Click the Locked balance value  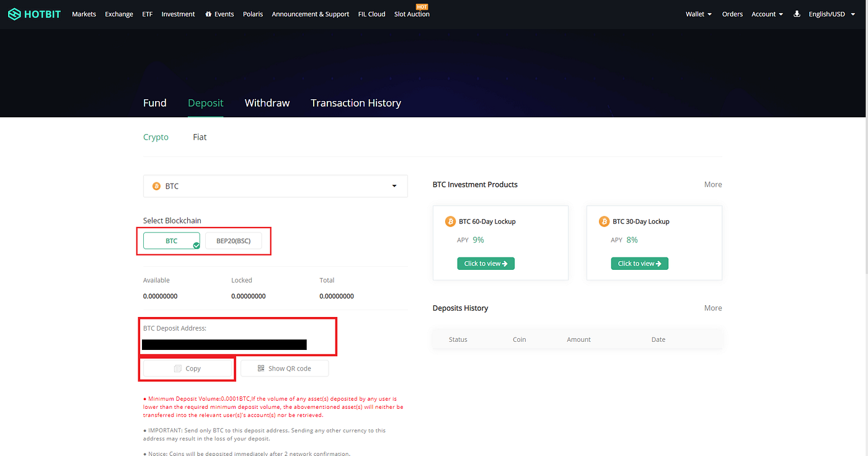pos(249,296)
